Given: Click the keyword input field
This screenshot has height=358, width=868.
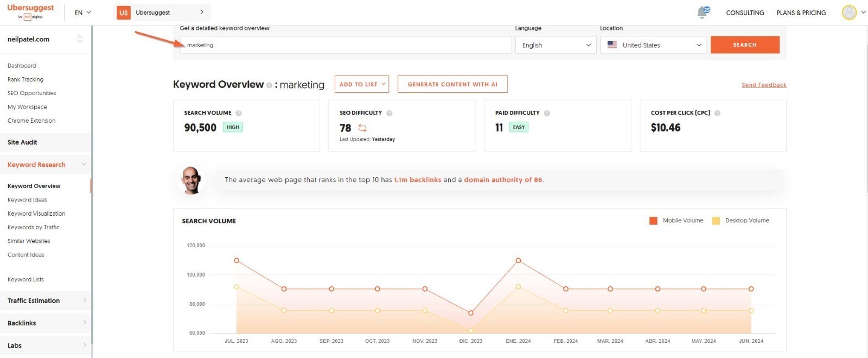Looking at the screenshot, I should pos(346,45).
